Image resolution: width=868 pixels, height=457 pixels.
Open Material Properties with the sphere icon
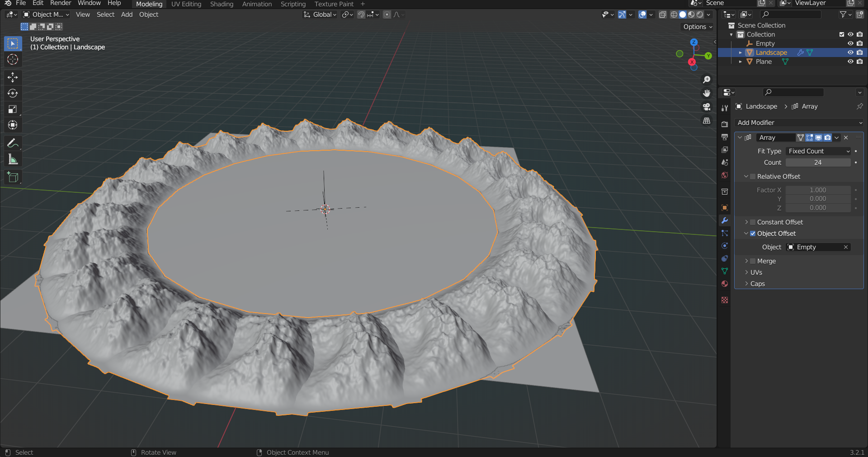pyautogui.click(x=724, y=284)
